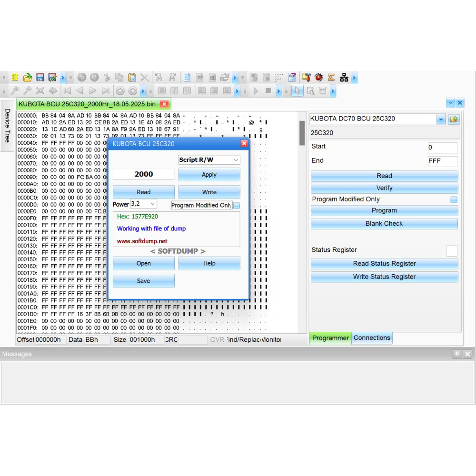This screenshot has height=476, width=476.
Task: Click the Save As floppy-with-pencil icon
Action: [52, 78]
